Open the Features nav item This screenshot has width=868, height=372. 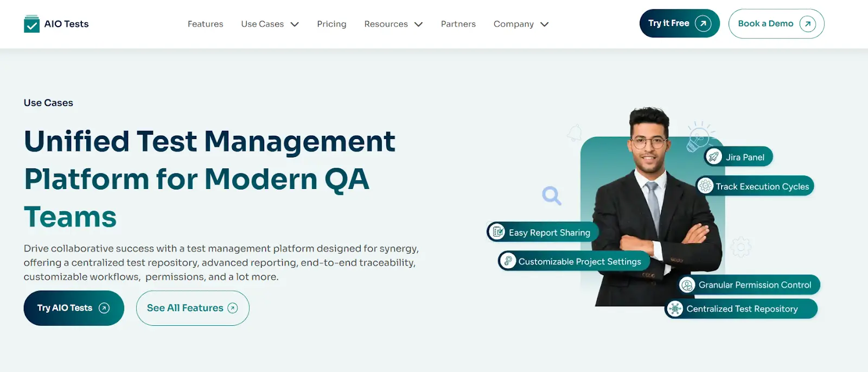tap(205, 24)
